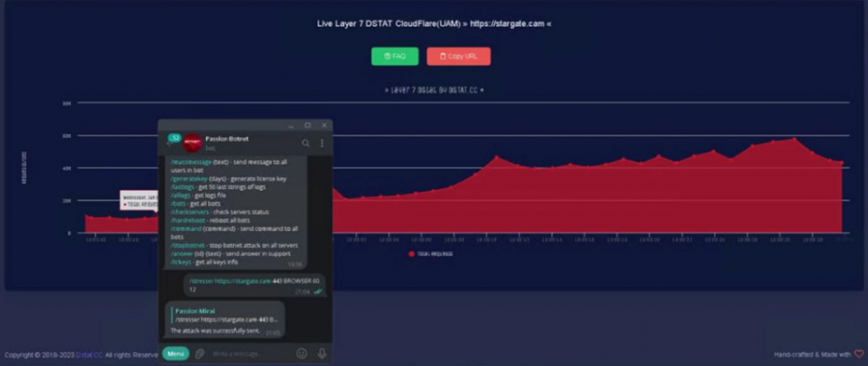
Task: Click the /hardreboot command link
Action: 188,220
